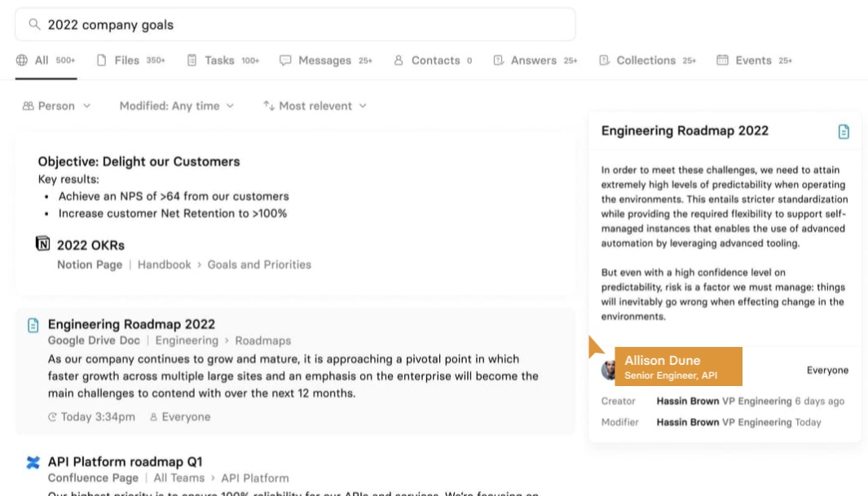Click the document icon in preview panel header
868x496 pixels.
click(x=844, y=131)
